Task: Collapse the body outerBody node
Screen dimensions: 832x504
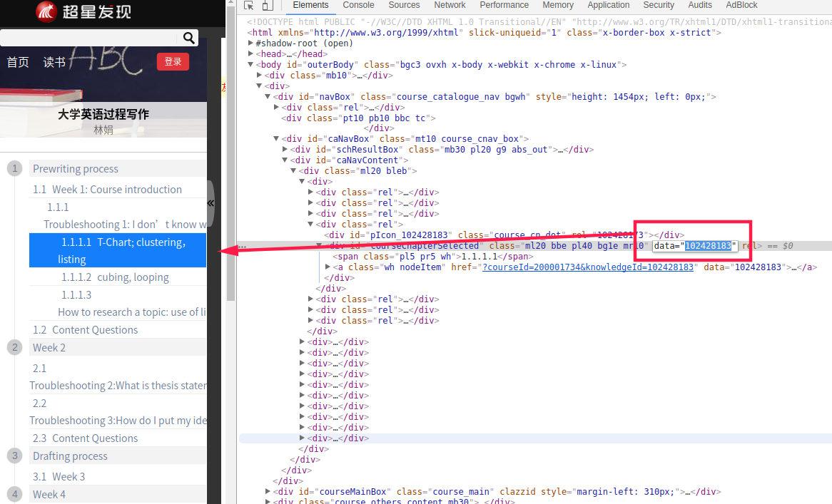Action: [250, 64]
